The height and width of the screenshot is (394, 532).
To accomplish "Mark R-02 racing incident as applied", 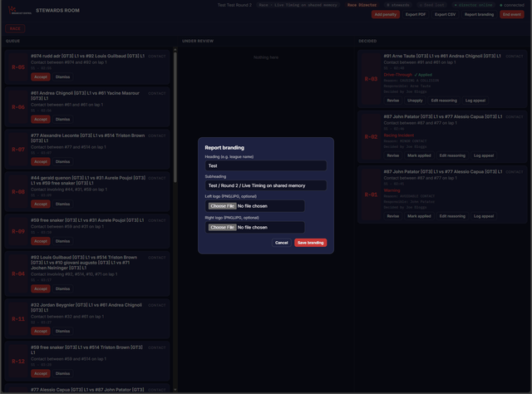I will tap(419, 155).
